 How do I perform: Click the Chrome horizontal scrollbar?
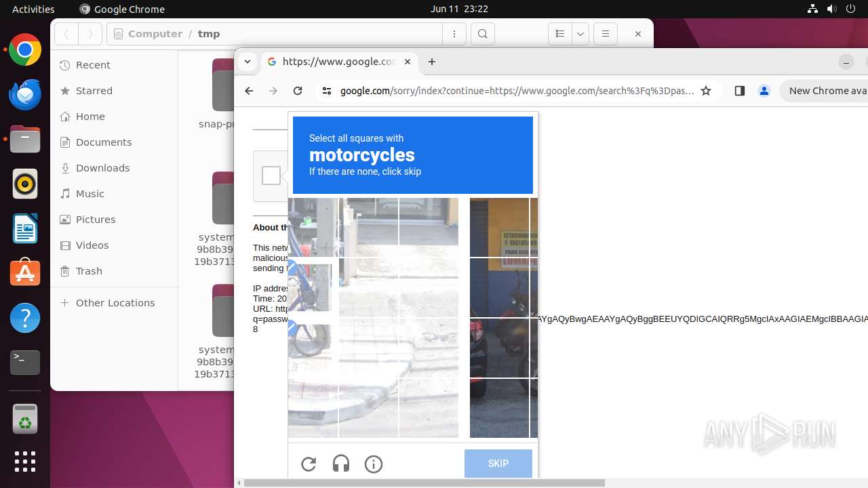click(424, 483)
